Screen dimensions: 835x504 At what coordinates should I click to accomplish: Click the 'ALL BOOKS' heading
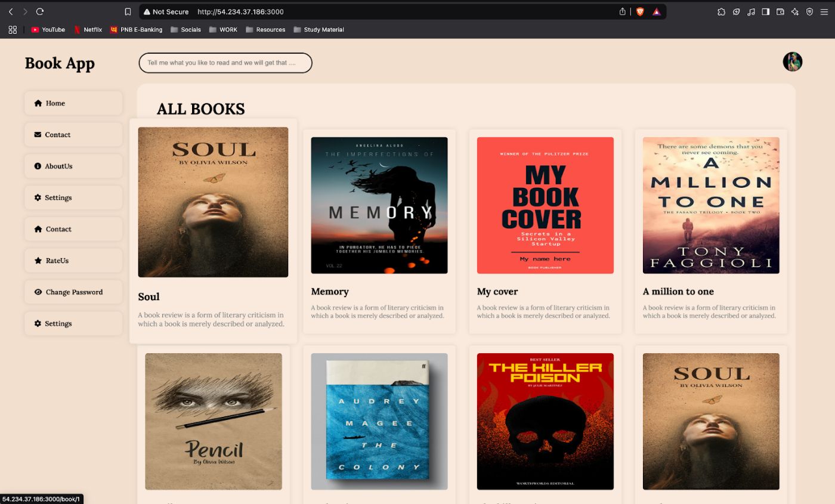(201, 109)
